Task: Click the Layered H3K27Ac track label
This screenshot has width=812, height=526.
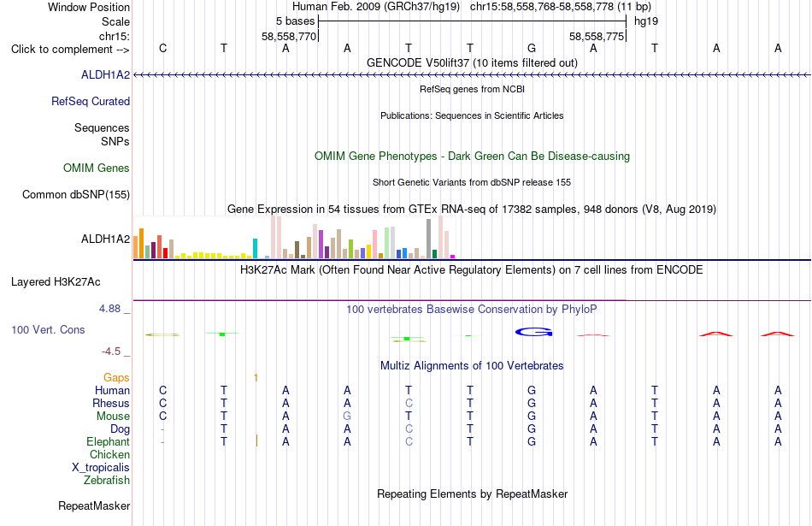Action: (56, 282)
